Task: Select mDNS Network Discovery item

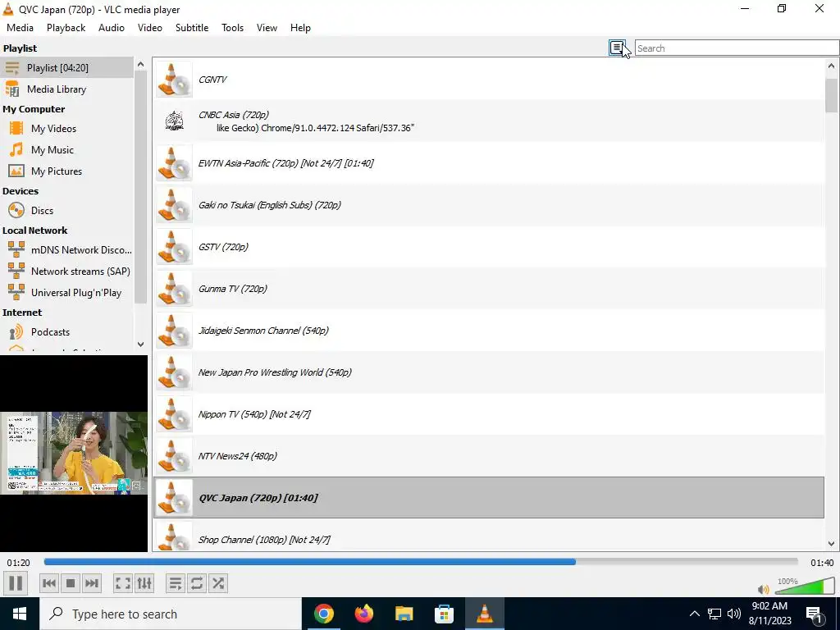Action: pos(66,249)
